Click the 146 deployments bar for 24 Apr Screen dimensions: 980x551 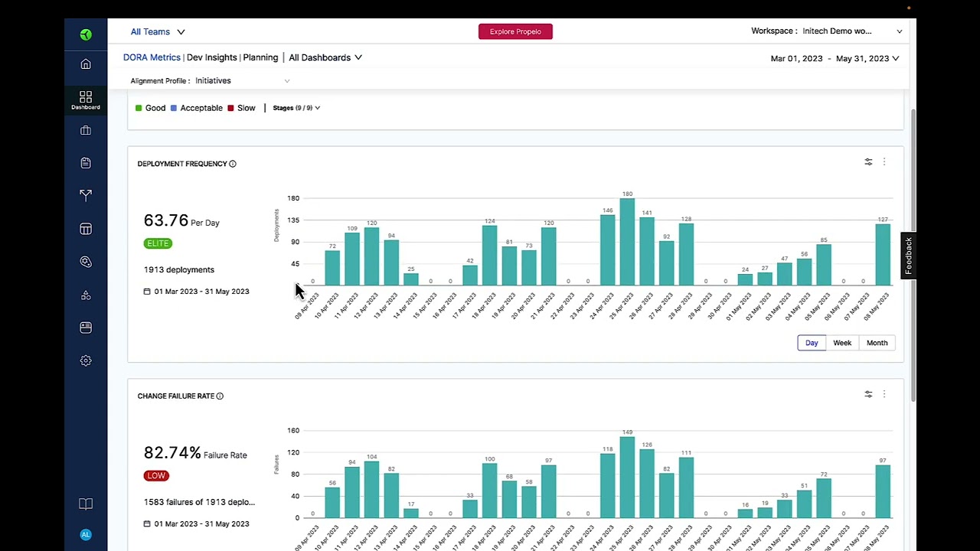[x=607, y=250]
